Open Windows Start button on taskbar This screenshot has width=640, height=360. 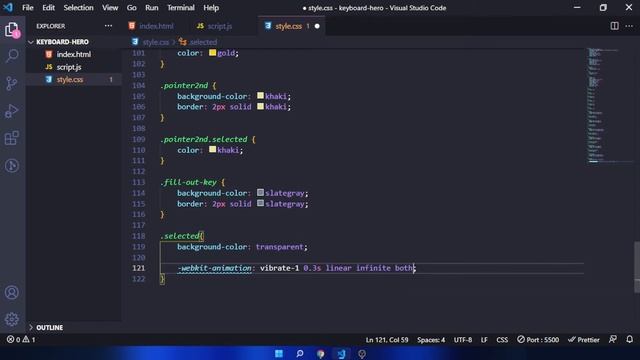[279, 353]
